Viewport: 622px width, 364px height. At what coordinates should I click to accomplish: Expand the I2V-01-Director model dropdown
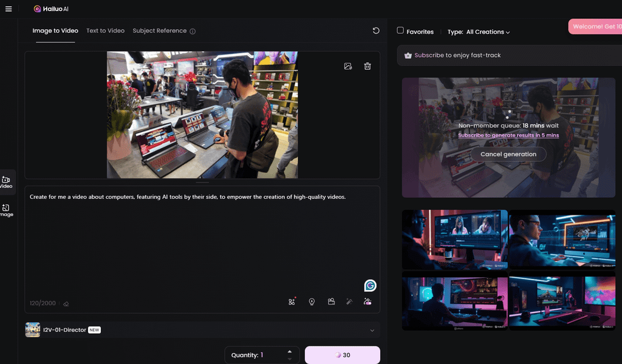202,330
